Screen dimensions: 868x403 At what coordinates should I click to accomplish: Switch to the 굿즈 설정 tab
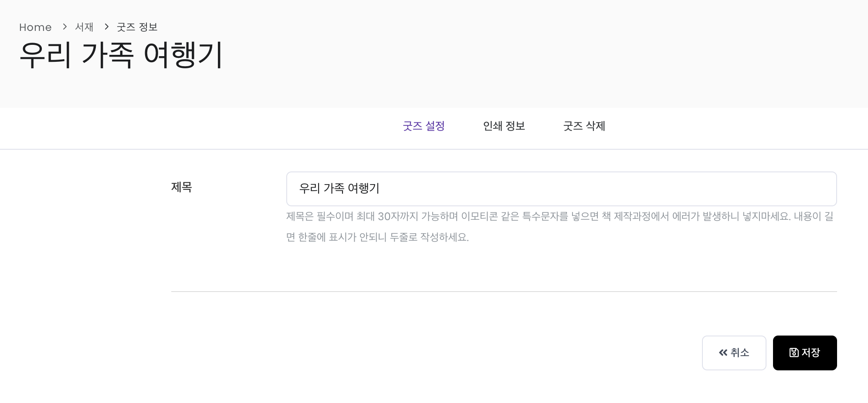point(424,126)
